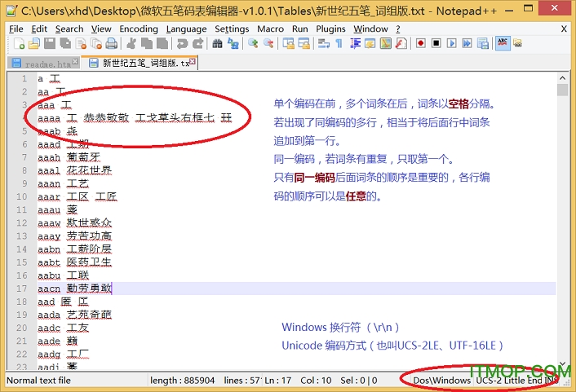576x392 pixels.
Task: Click the Open file folder icon
Action: [34, 44]
